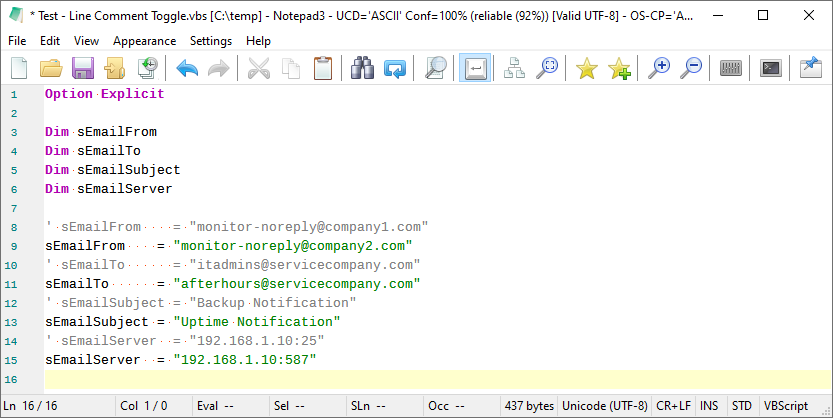Click the Cut scissors icon
The height and width of the screenshot is (418, 833).
tap(259, 69)
